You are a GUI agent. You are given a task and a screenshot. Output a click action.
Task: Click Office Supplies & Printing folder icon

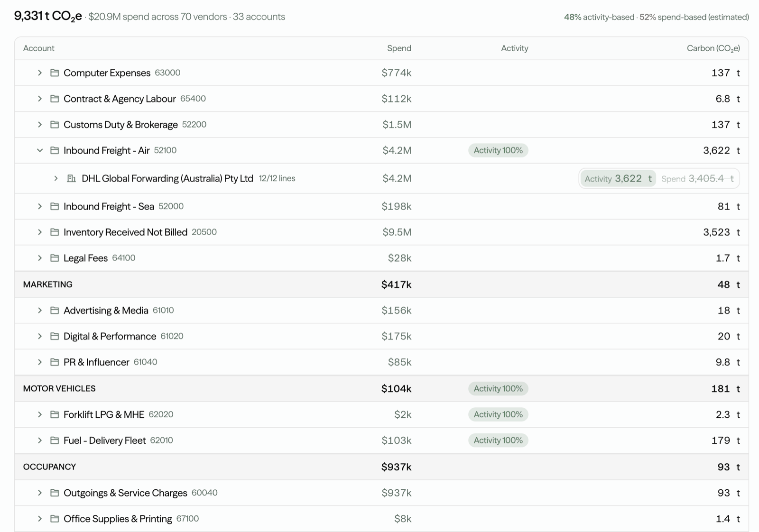pyautogui.click(x=55, y=519)
